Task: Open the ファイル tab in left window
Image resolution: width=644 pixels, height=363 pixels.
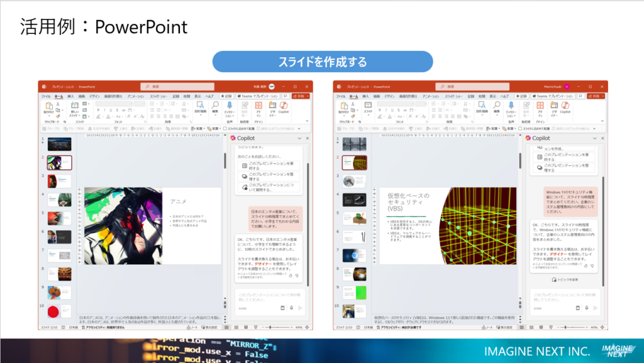Action: tap(45, 96)
